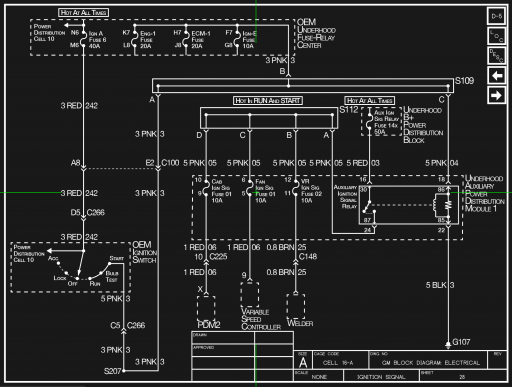Click the '5 RED 03' wire label

click(363, 163)
